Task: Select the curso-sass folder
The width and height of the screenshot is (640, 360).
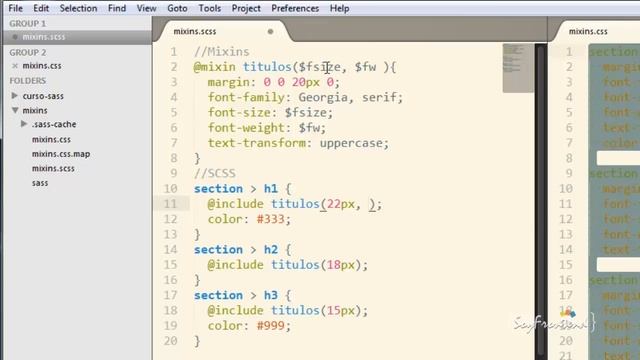Action: coord(43,96)
